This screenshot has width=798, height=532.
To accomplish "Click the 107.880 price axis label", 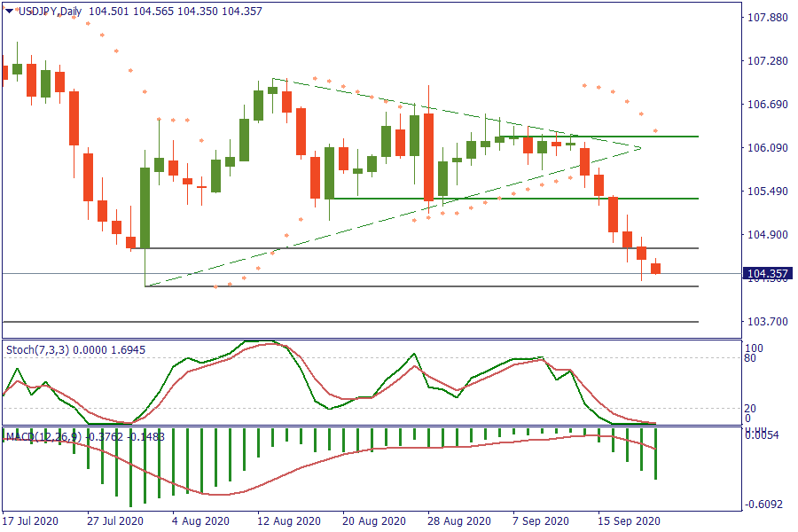I will (768, 18).
